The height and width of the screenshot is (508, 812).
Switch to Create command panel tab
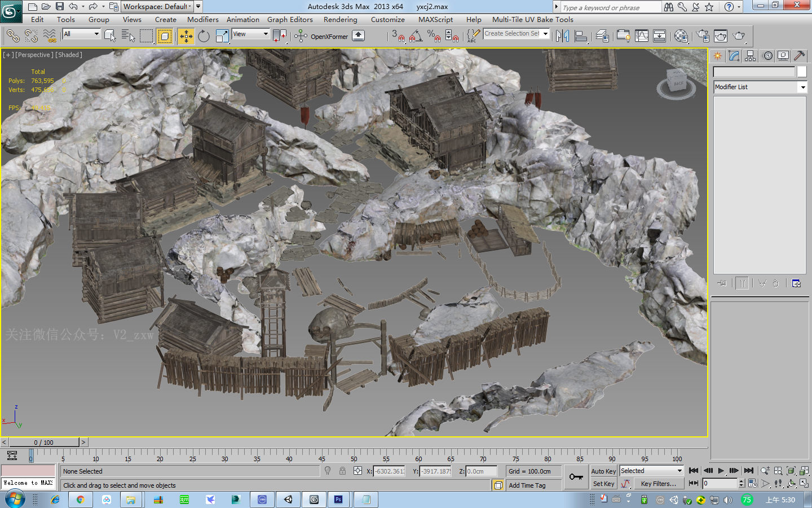[x=717, y=56]
